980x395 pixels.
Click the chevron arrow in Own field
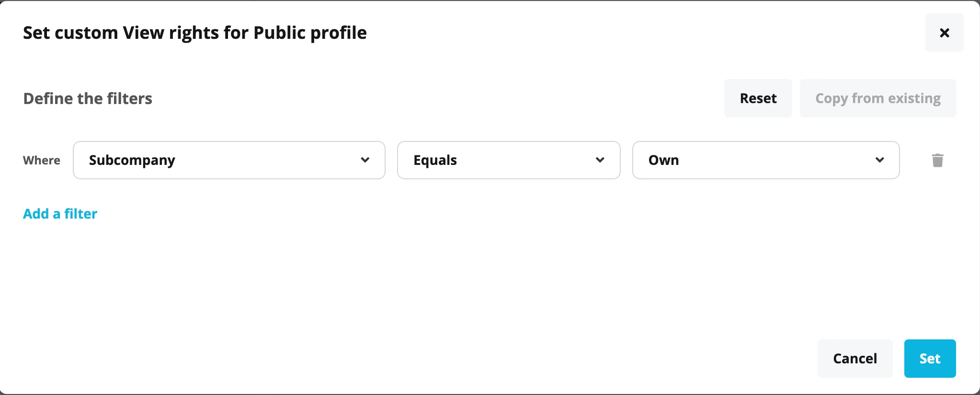[x=879, y=160]
